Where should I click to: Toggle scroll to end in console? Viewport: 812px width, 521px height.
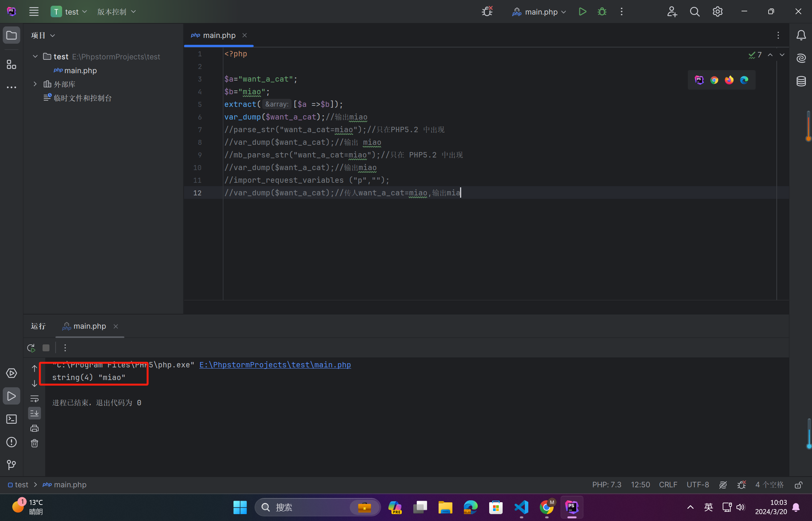pos(35,413)
